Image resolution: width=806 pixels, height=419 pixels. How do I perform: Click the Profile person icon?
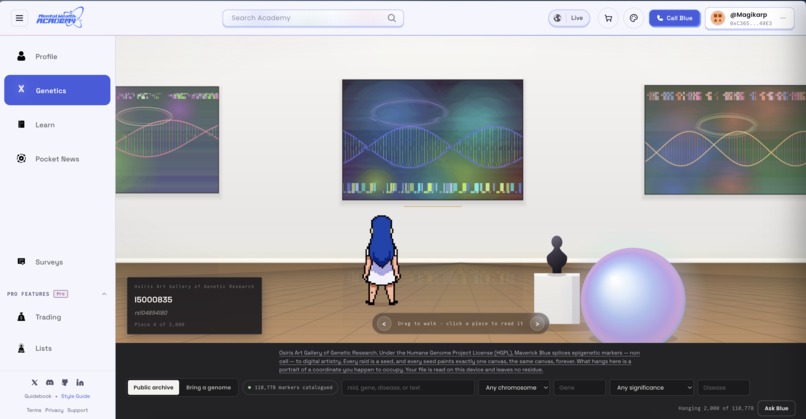pyautogui.click(x=21, y=56)
